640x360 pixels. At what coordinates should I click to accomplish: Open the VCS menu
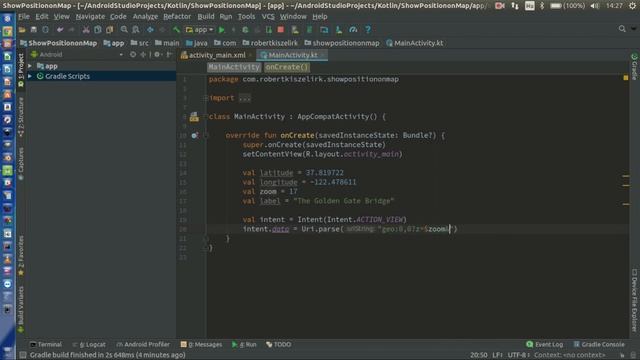[x=268, y=17]
